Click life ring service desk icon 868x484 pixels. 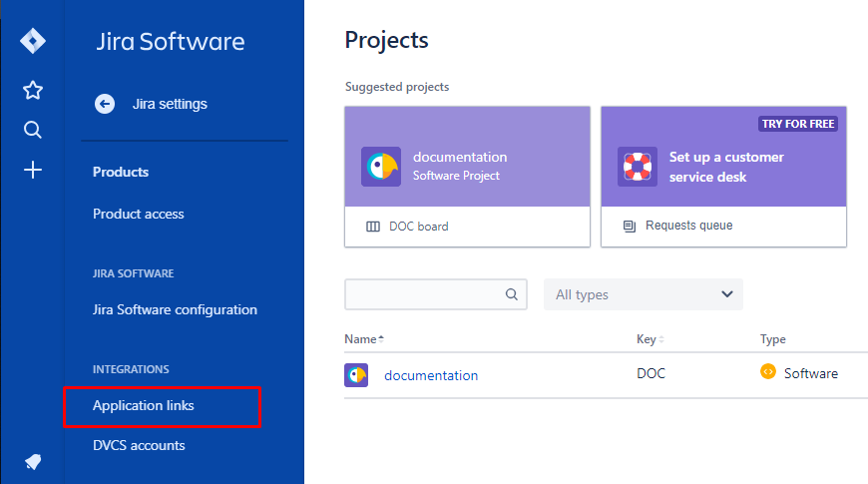(637, 167)
